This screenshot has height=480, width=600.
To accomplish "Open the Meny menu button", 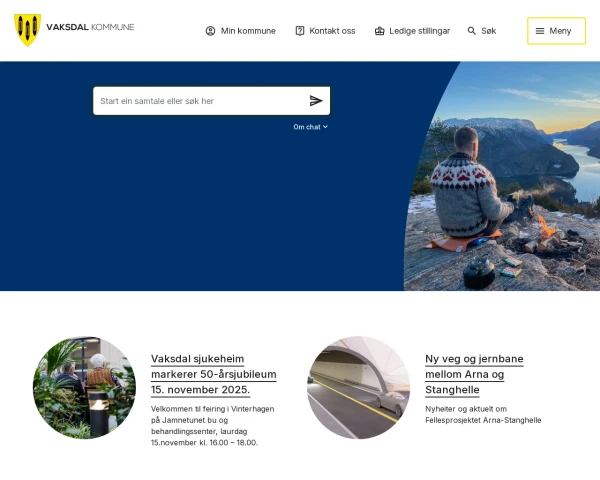I will click(556, 31).
